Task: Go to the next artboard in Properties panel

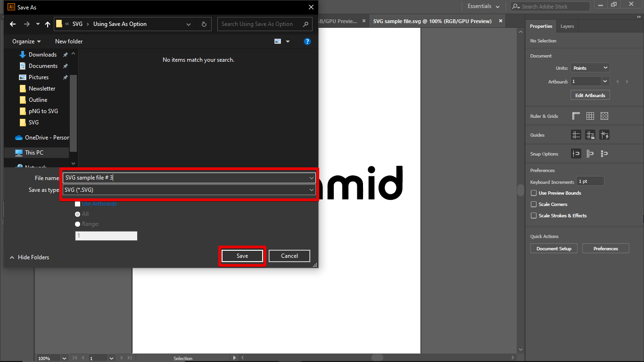Action: pyautogui.click(x=627, y=82)
